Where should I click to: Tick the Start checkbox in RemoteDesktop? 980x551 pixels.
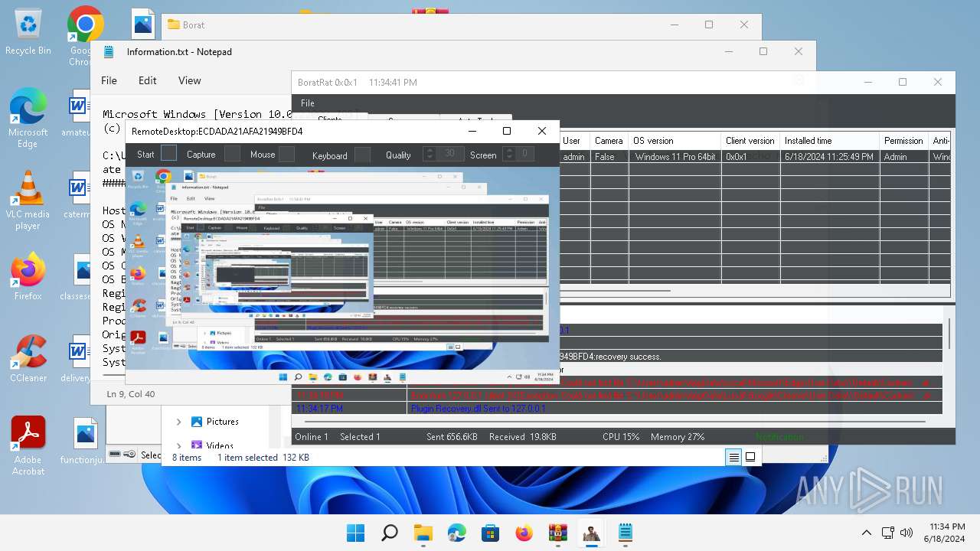point(168,153)
